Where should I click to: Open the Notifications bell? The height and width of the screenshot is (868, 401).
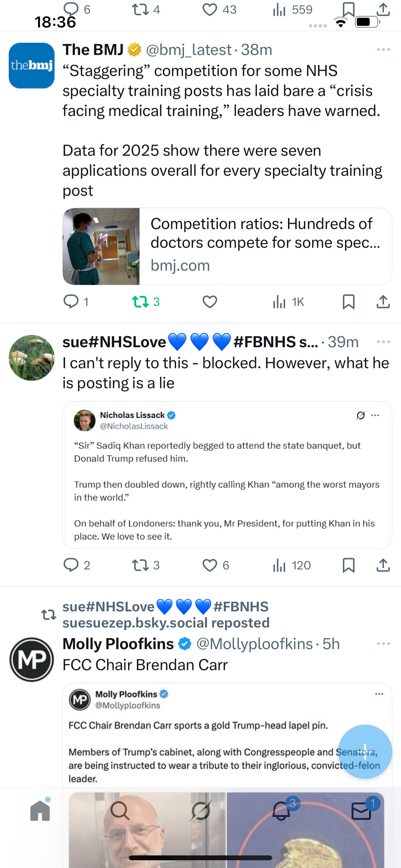click(281, 811)
